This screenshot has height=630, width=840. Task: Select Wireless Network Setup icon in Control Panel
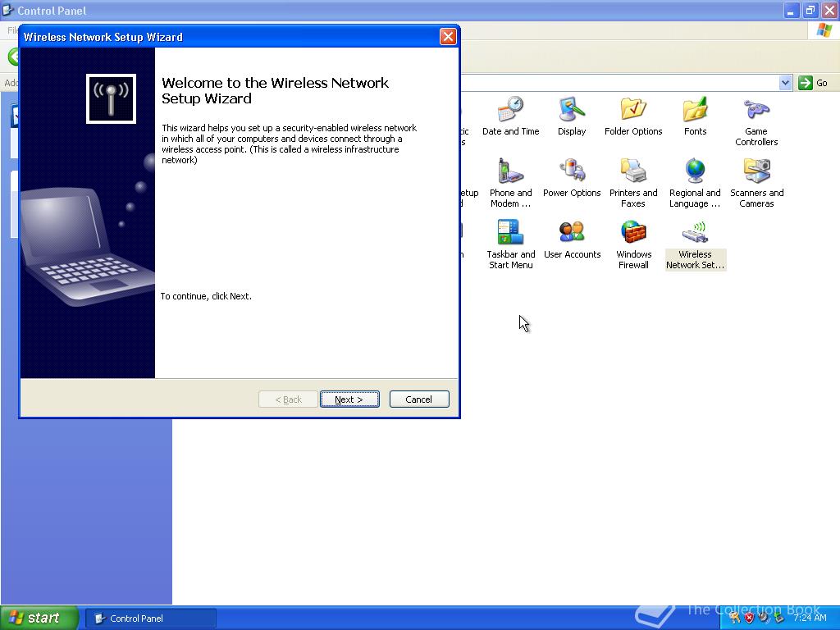tap(695, 244)
